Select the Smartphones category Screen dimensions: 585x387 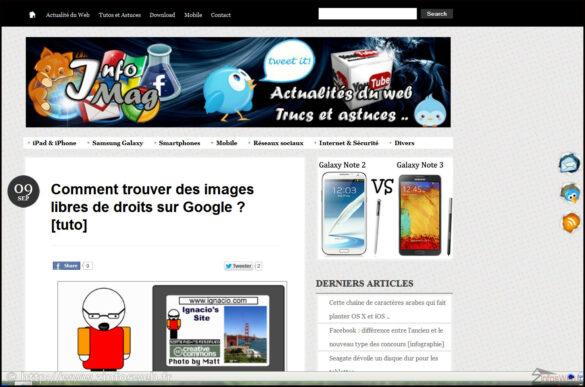tap(179, 143)
